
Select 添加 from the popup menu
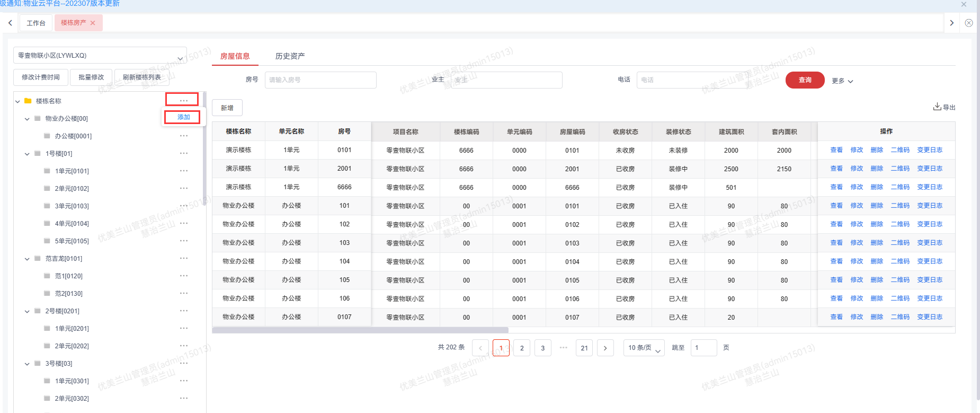(x=183, y=117)
